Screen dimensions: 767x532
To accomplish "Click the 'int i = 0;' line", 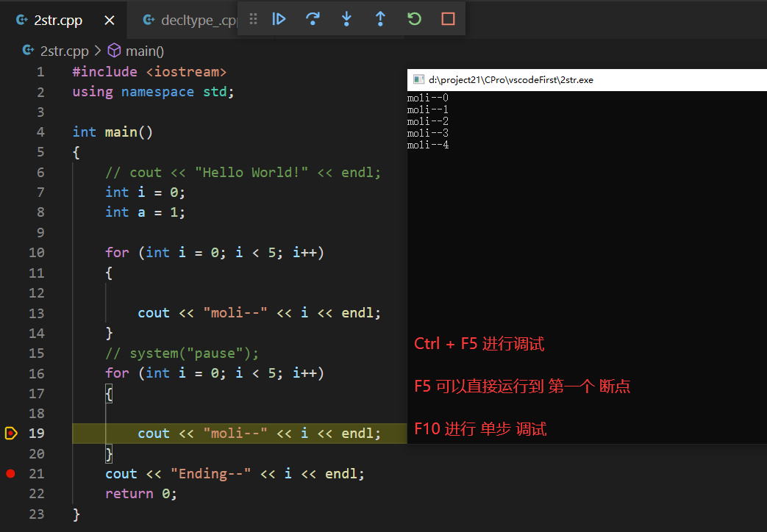I will (x=146, y=193).
